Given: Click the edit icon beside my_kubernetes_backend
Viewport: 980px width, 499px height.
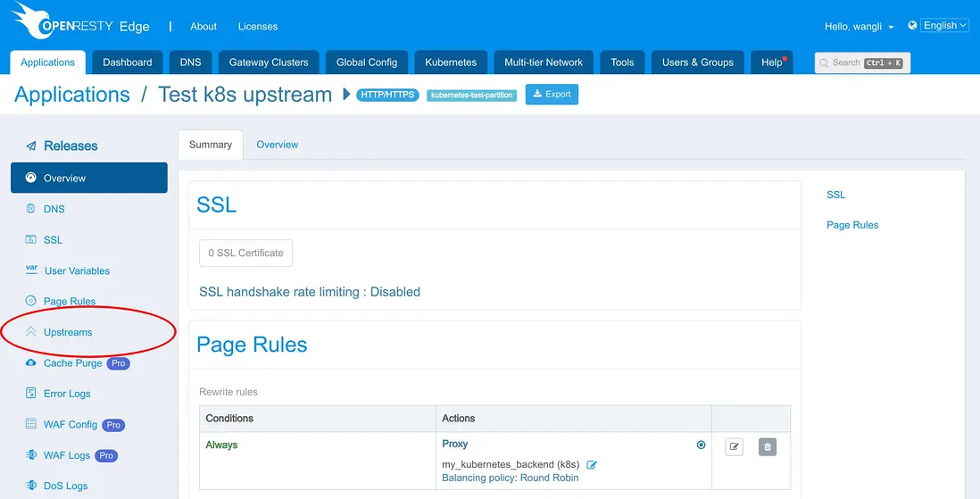Looking at the screenshot, I should click(591, 464).
